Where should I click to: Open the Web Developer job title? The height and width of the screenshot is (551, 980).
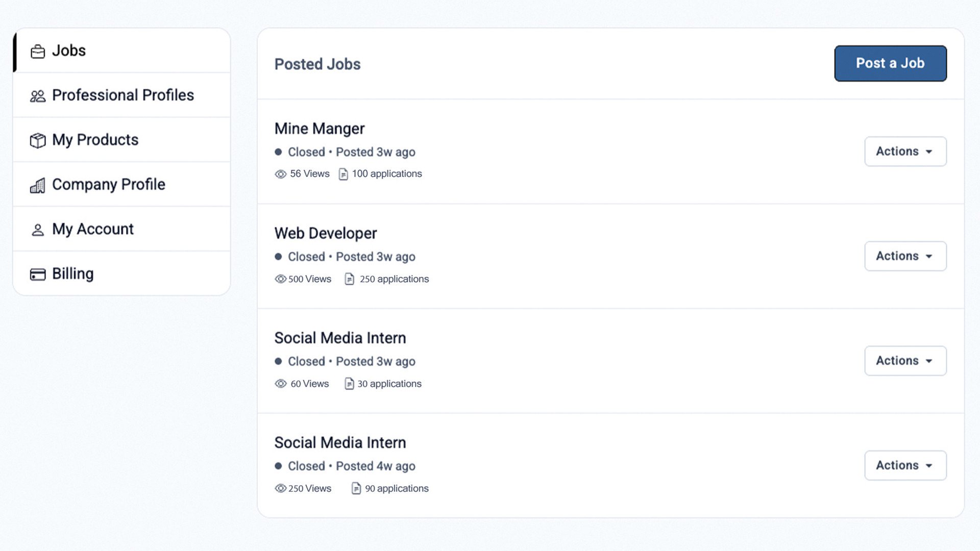coord(326,234)
